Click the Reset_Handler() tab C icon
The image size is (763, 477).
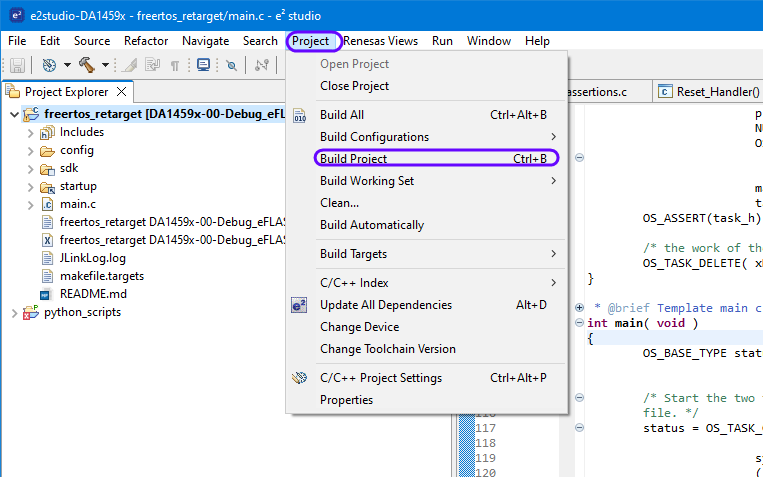665,92
